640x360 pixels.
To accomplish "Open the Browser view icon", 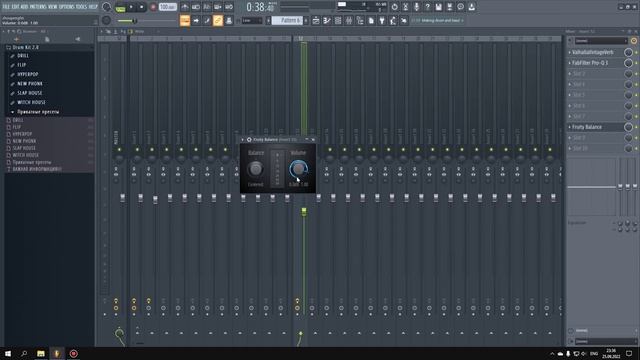I will [360, 20].
